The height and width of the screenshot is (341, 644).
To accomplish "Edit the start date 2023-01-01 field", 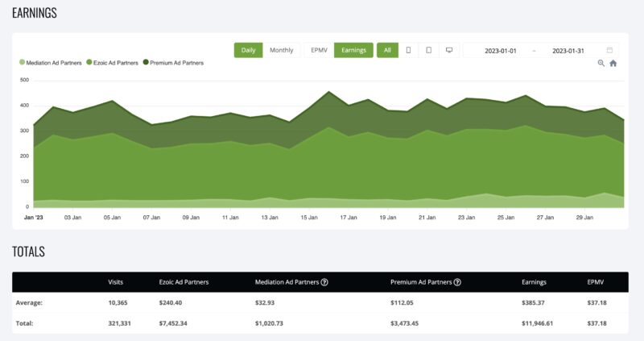I will click(x=500, y=51).
